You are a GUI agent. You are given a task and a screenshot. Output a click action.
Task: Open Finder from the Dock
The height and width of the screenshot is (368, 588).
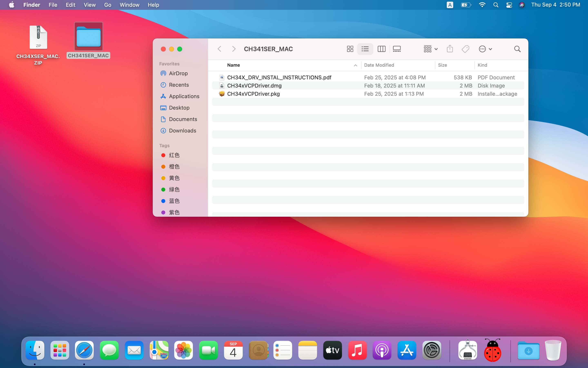click(35, 350)
